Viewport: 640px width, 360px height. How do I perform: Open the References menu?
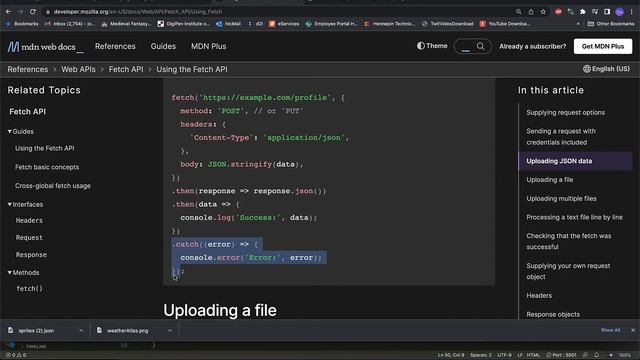115,47
